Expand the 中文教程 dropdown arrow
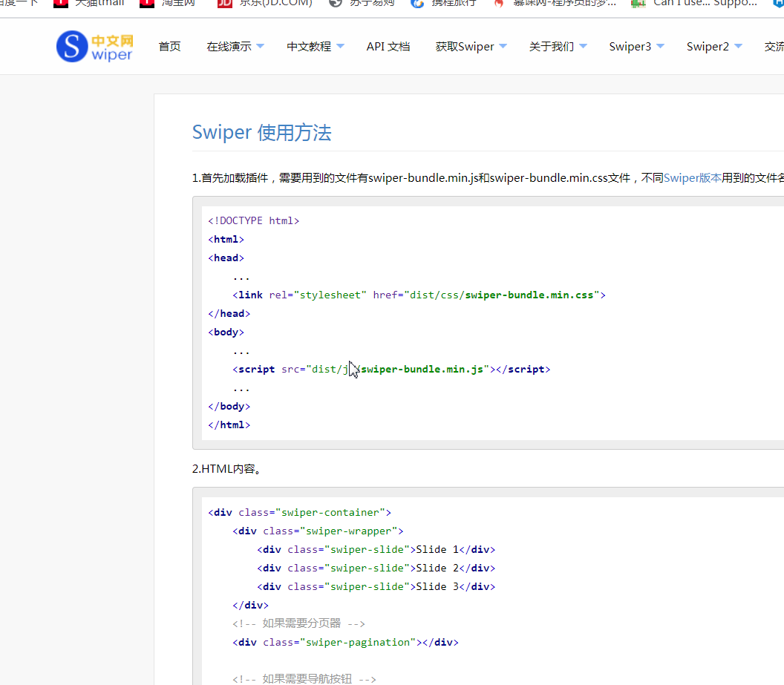The height and width of the screenshot is (685, 784). click(x=341, y=47)
